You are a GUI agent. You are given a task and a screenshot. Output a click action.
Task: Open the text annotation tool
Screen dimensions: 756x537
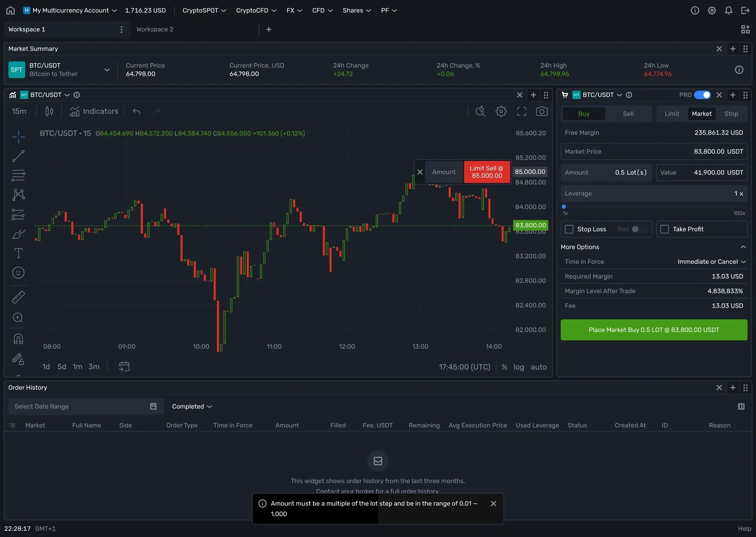(x=18, y=253)
